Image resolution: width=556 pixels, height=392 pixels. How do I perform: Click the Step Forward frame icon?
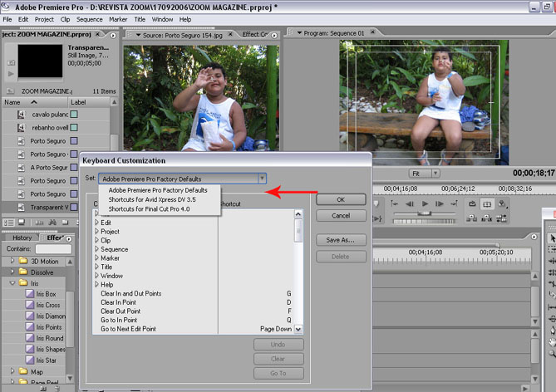click(438, 203)
